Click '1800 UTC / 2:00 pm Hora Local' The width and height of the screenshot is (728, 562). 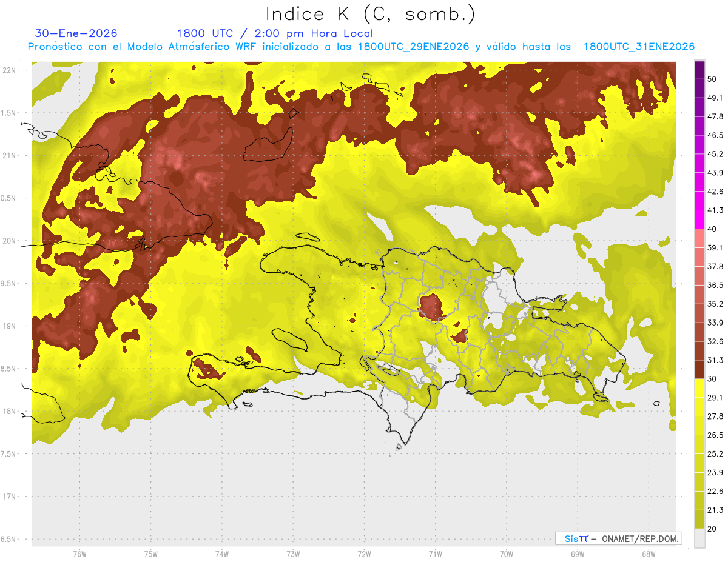pos(275,33)
